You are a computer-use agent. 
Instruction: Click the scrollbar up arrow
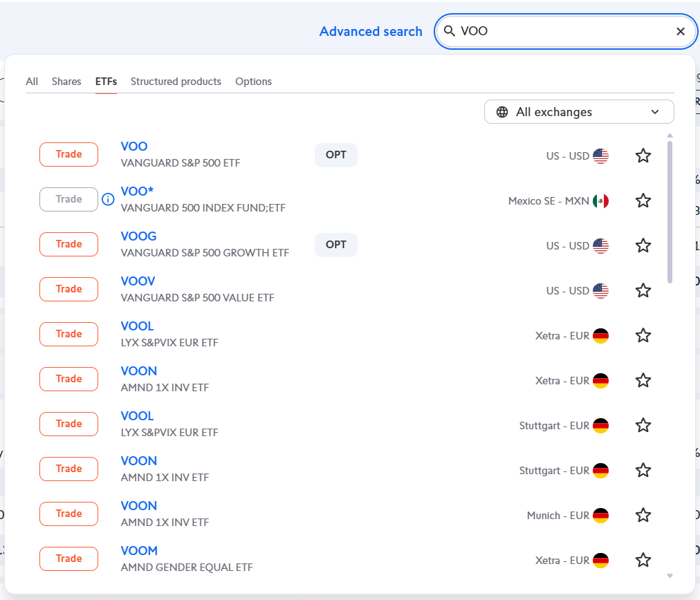tap(670, 135)
